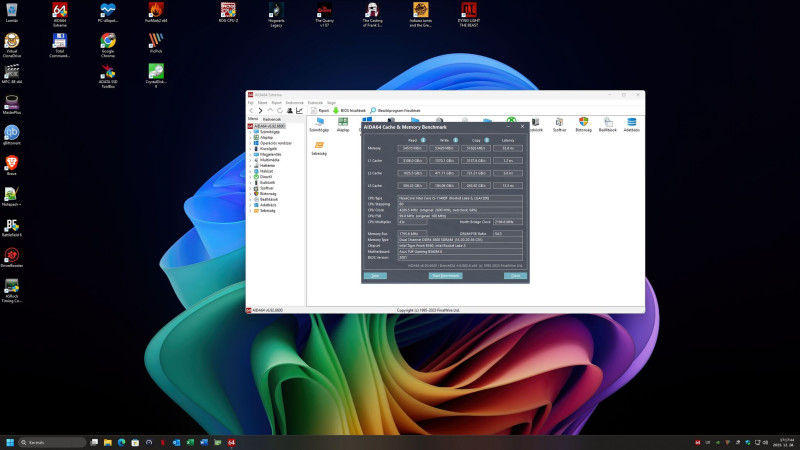The image size is (800, 450).
Task: Click the Windows Start button on taskbar
Action: (x=10, y=442)
